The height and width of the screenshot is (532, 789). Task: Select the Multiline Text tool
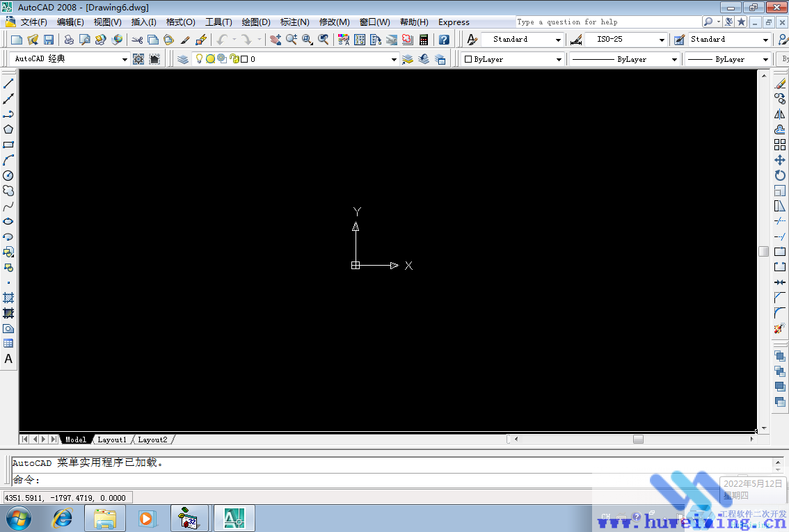pos(8,359)
